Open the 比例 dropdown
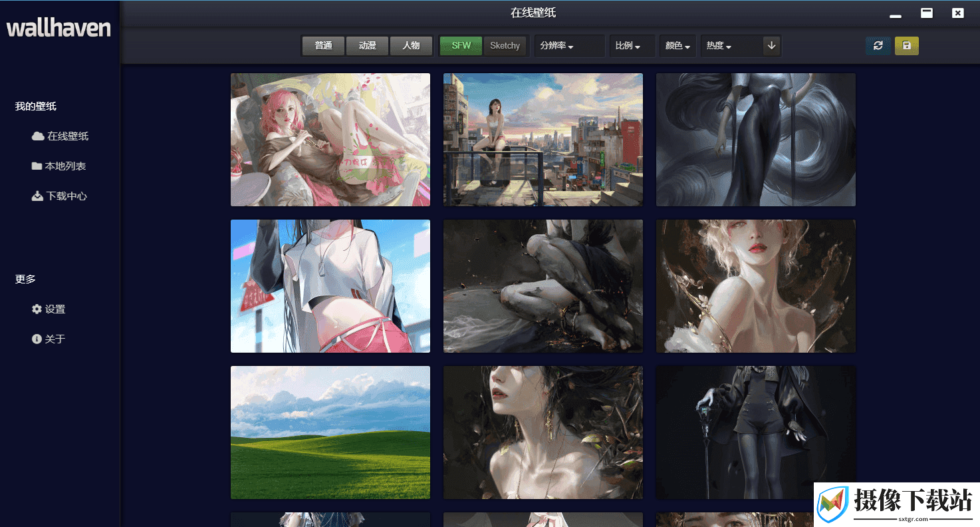The width and height of the screenshot is (980, 527). point(632,46)
